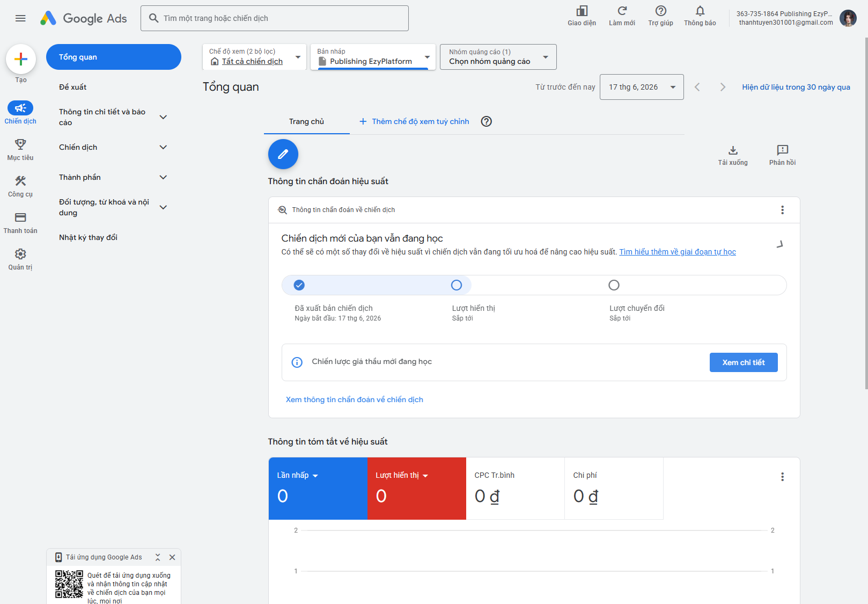Open Thông báo notifications bell
Screen dimensions: 868x604
coord(700,11)
